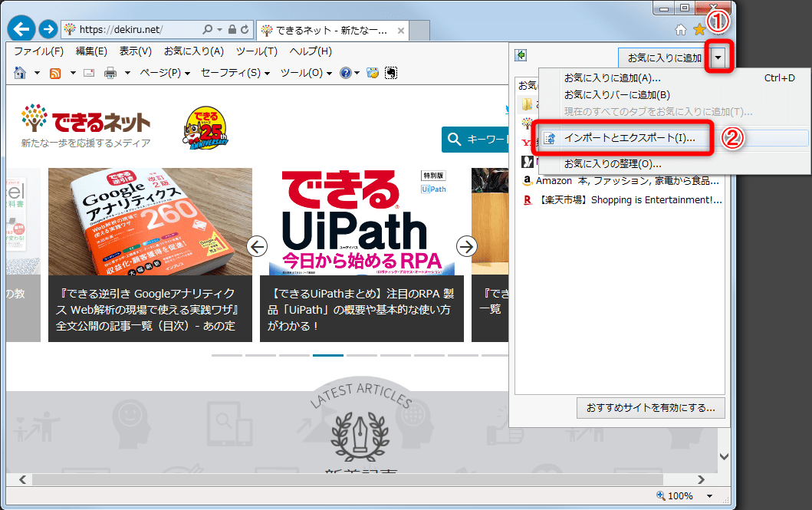Click the Back navigation arrow icon
Viewport: 812px width, 510px height.
point(20,28)
